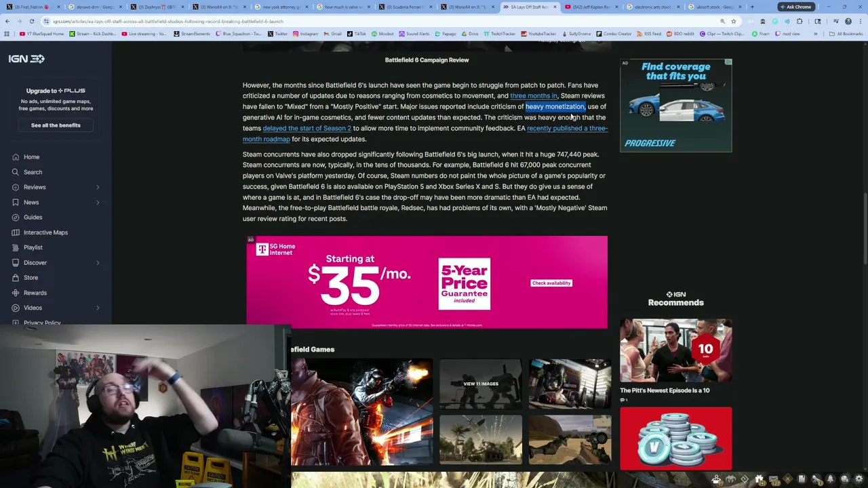
Task: Click the browser address bar URL
Action: coord(168,21)
